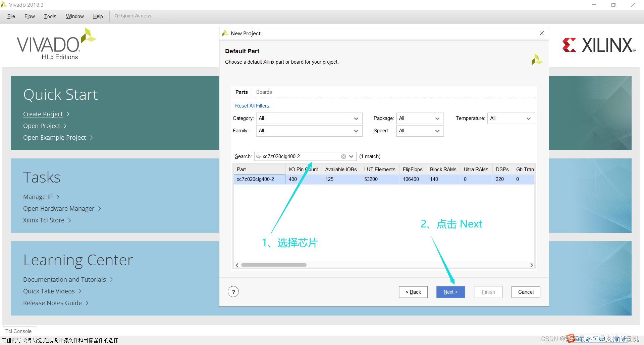Sort by FlipFlops column header
Viewport: 644px width, 345px height.
click(413, 169)
